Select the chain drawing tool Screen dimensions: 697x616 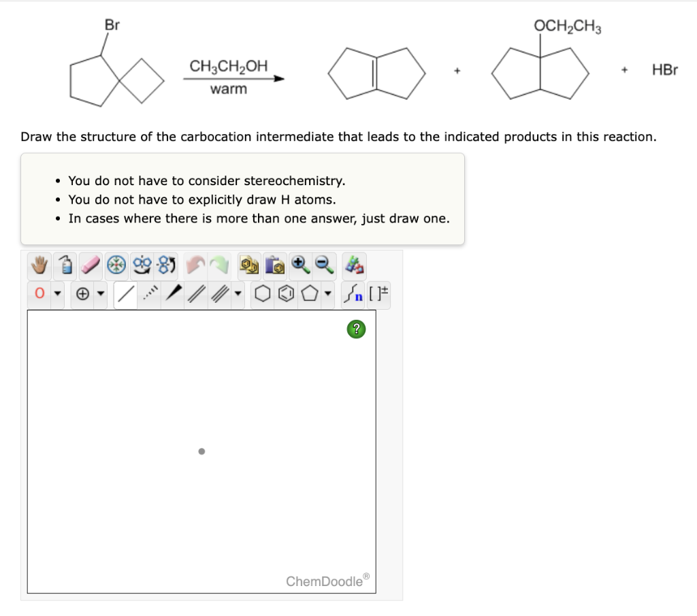[352, 293]
